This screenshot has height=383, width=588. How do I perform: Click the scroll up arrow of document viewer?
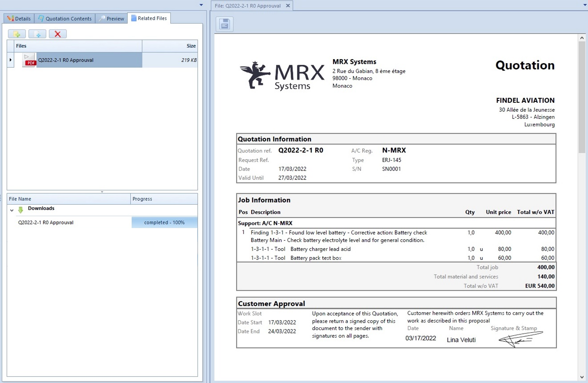coord(582,38)
